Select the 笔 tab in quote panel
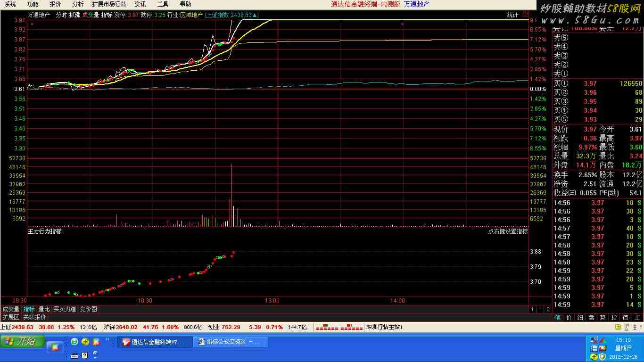 558,318
